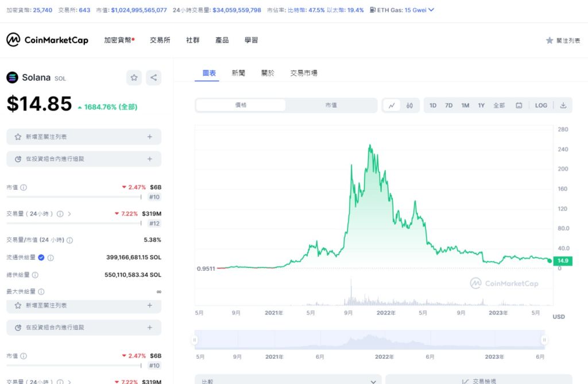Open the chart (圖表) tab

click(209, 73)
